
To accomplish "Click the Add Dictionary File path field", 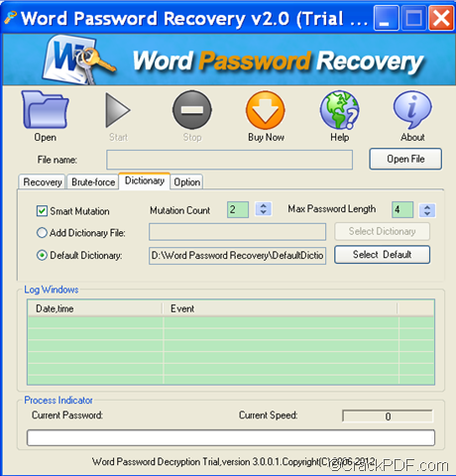I will 237,232.
